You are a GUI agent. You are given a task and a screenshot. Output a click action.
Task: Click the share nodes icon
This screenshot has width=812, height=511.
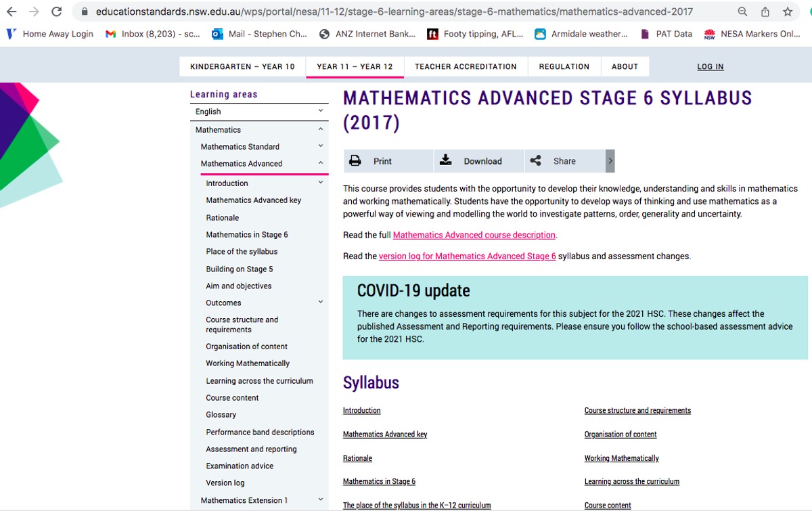(535, 161)
